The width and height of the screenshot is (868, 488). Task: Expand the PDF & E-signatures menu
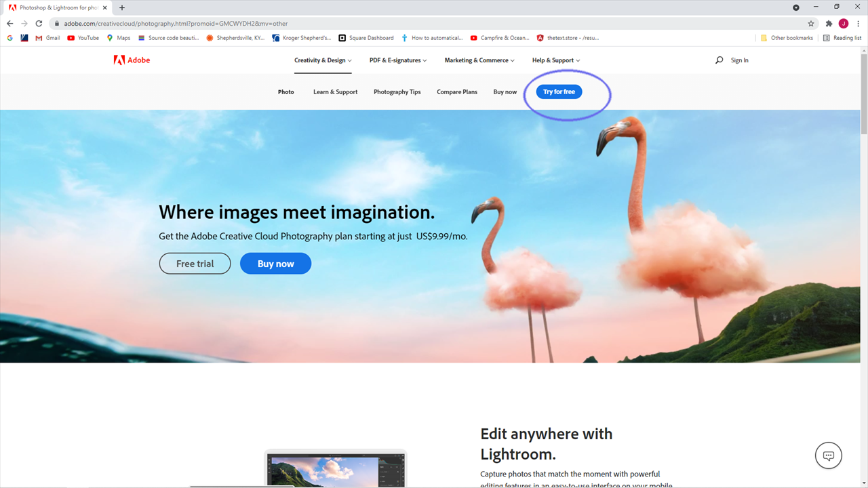tap(398, 60)
